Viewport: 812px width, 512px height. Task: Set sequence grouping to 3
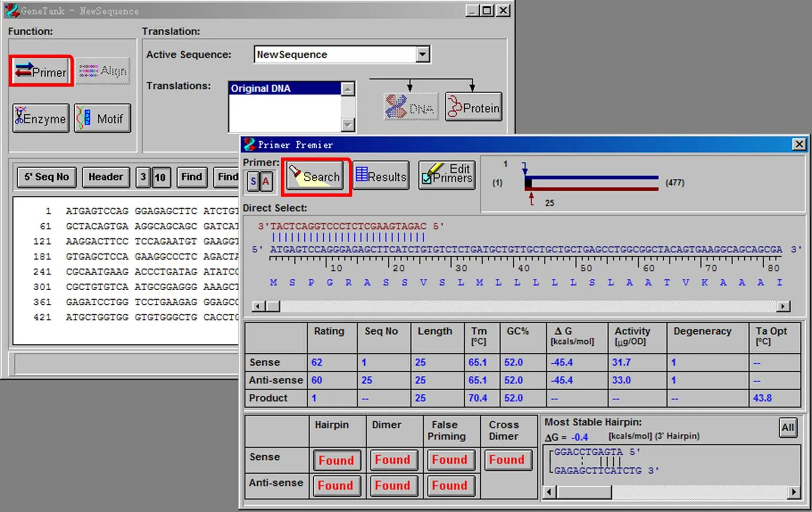(143, 177)
